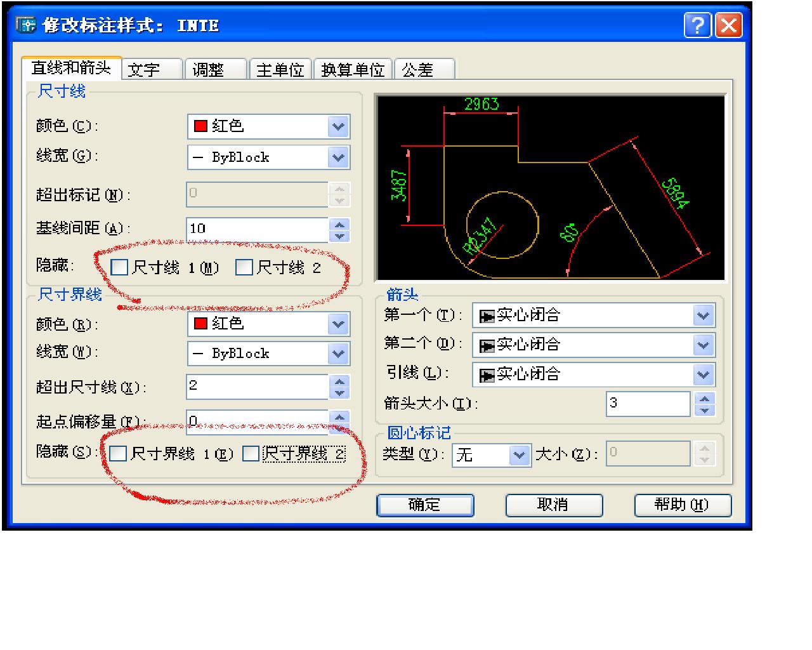Click the dialog app icon in title bar

click(26, 25)
